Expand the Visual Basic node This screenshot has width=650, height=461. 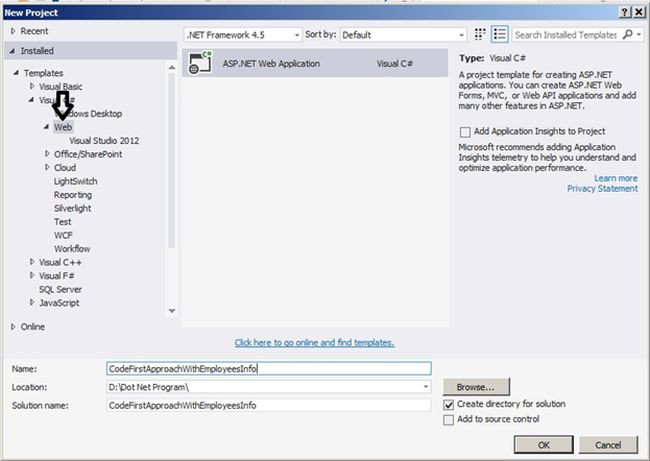pyautogui.click(x=32, y=86)
